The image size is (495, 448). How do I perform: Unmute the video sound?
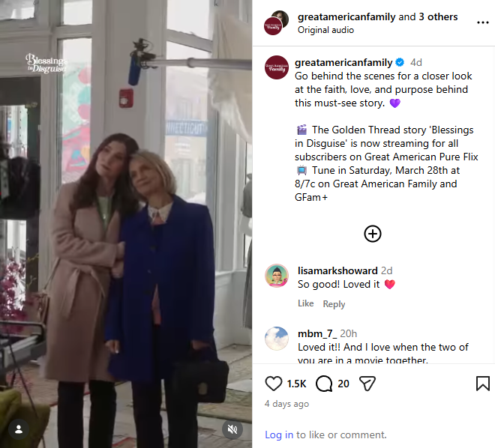click(x=232, y=429)
